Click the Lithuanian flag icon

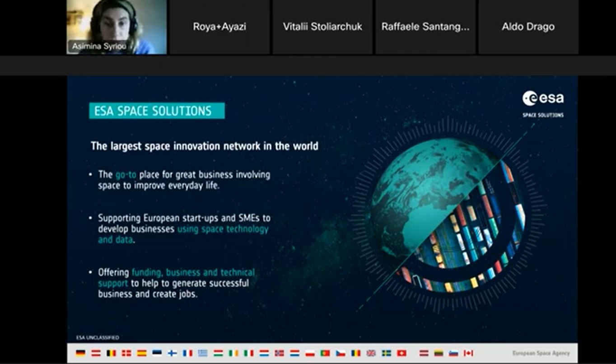[439, 353]
